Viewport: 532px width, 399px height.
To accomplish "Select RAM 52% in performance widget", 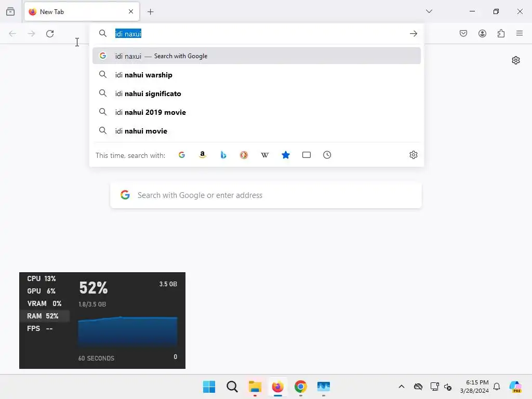I will coord(44,316).
